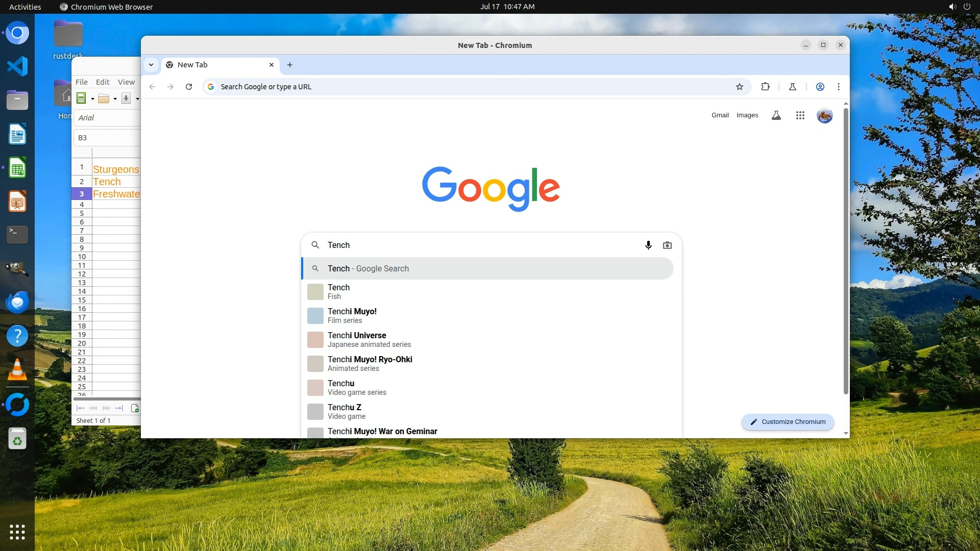This screenshot has width=980, height=551.
Task: Click the Customize Chromium button
Action: (x=788, y=422)
